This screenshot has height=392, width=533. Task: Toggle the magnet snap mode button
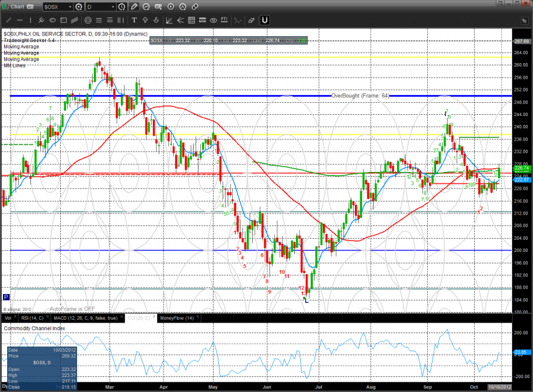(265, 20)
